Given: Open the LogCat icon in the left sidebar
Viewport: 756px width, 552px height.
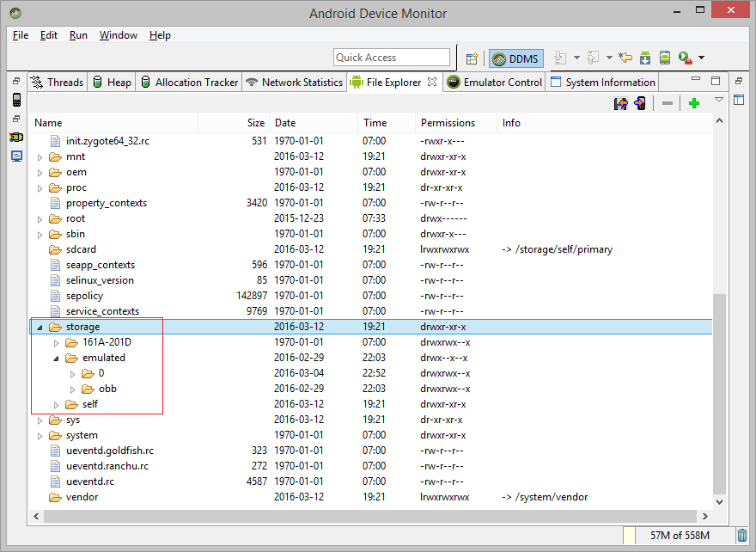Looking at the screenshot, I should click(16, 138).
